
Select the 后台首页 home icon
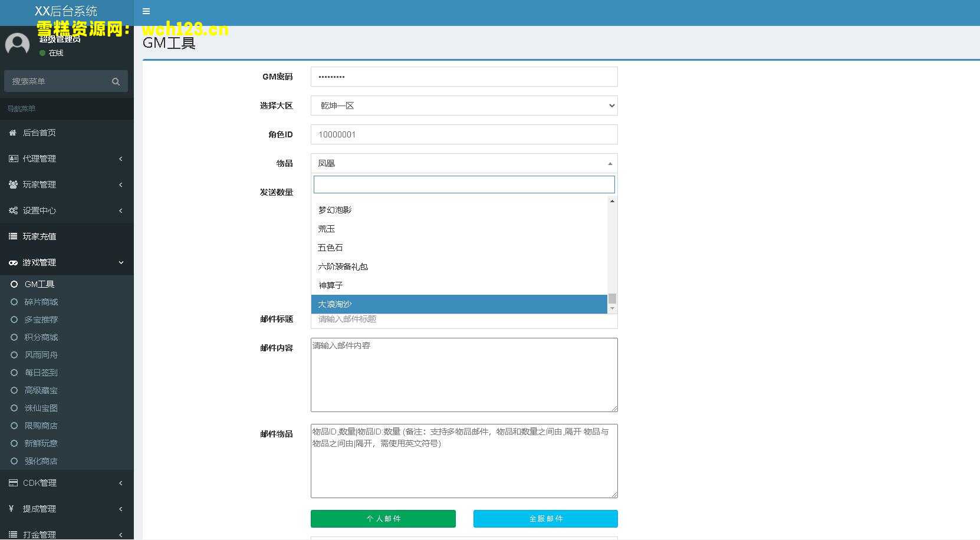[x=13, y=133]
